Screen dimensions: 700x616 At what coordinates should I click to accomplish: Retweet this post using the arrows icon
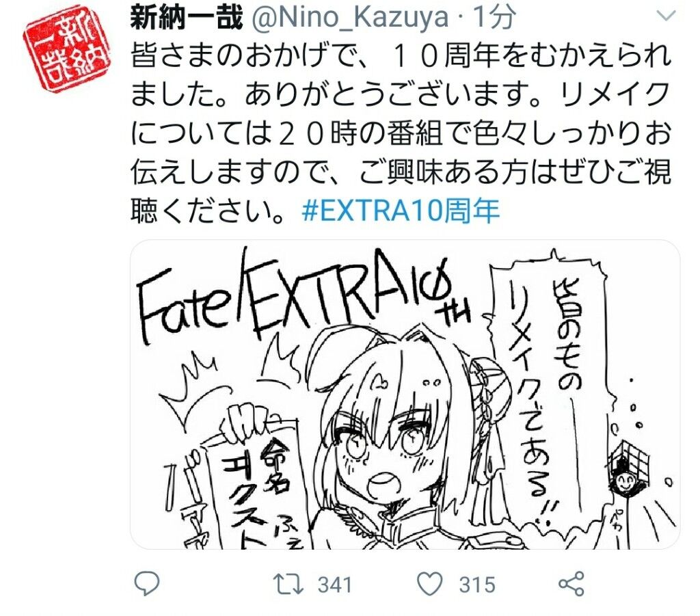tap(288, 585)
